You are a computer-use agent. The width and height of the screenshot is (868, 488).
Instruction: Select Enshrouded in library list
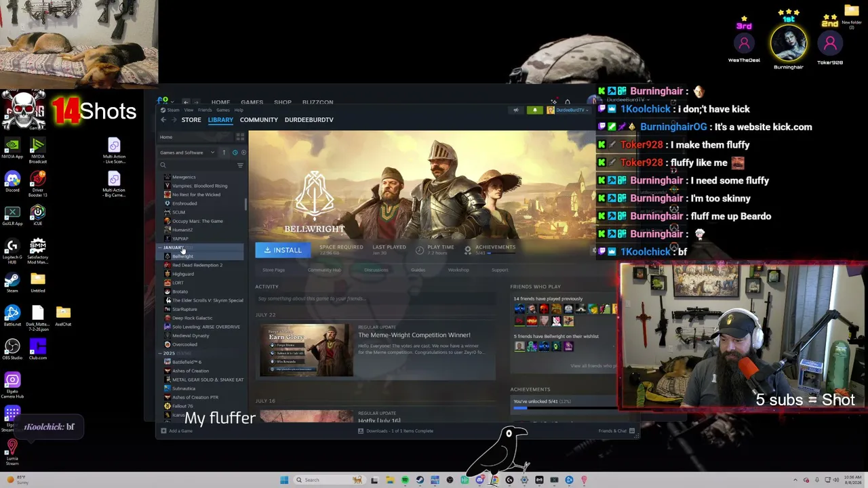(x=184, y=203)
